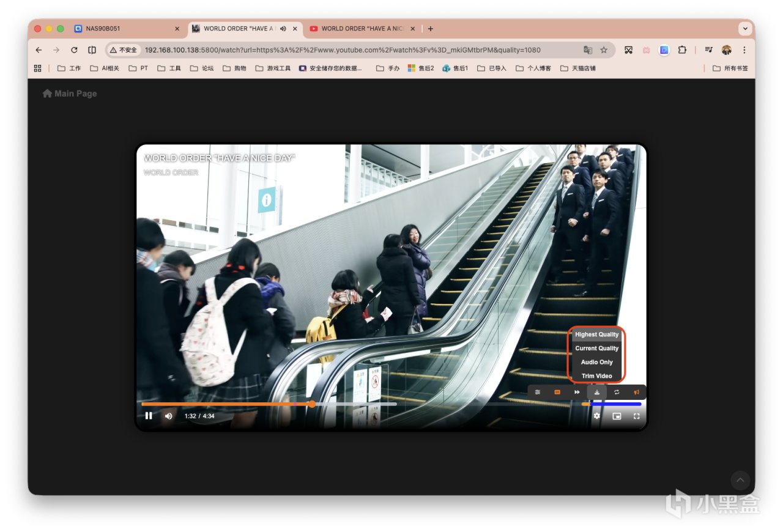Click the download icon in player toolbar
Screen dimensions: 783x532
(597, 392)
